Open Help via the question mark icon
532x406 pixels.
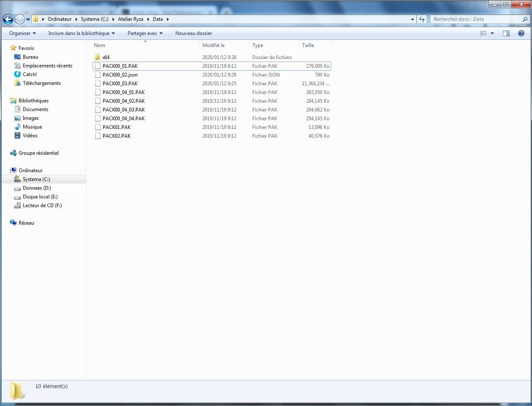point(521,33)
